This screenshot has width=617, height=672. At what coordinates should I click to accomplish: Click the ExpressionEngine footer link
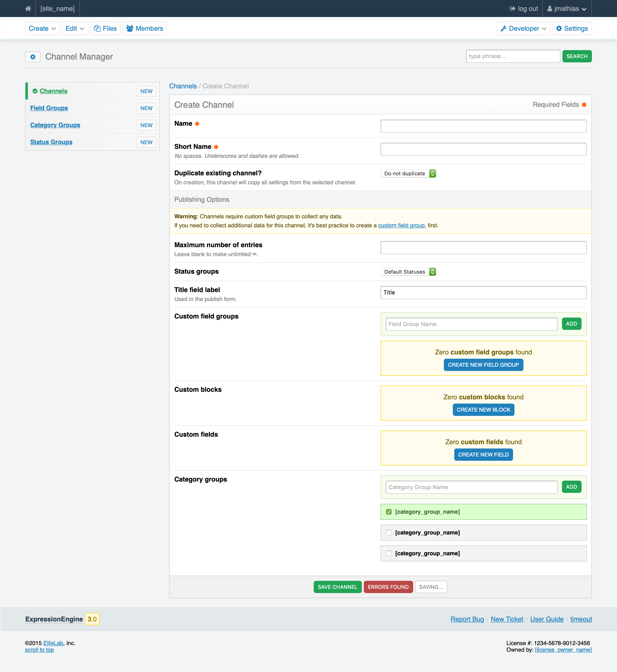tap(54, 619)
